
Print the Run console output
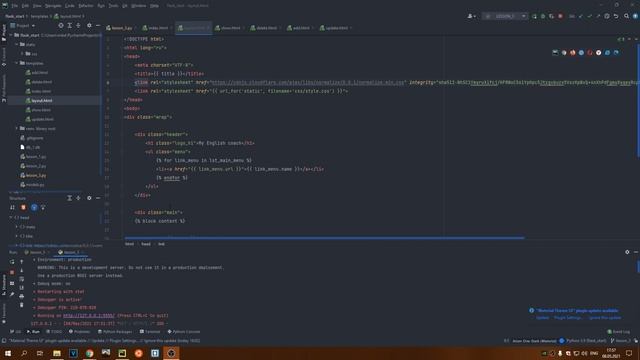[x=22, y=296]
